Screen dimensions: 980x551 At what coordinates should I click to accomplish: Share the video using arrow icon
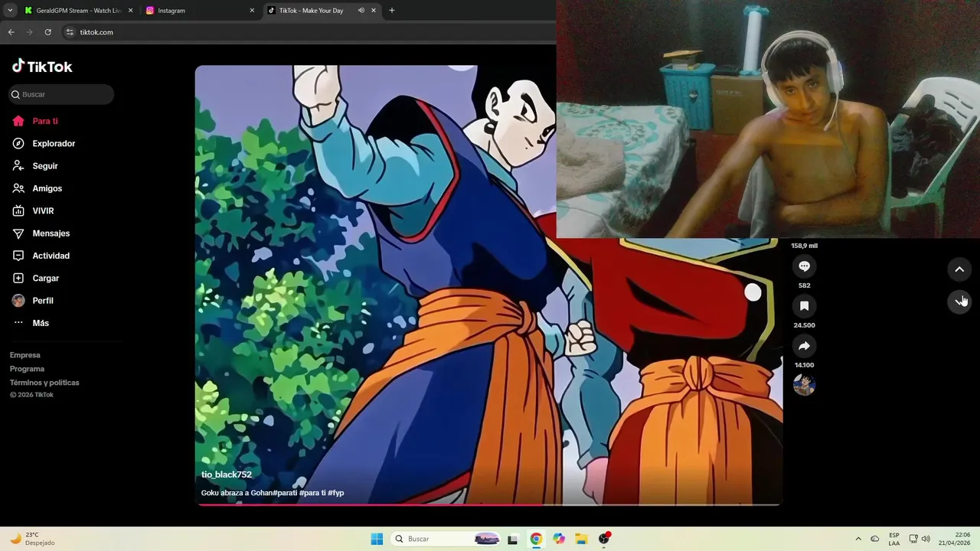(x=804, y=346)
